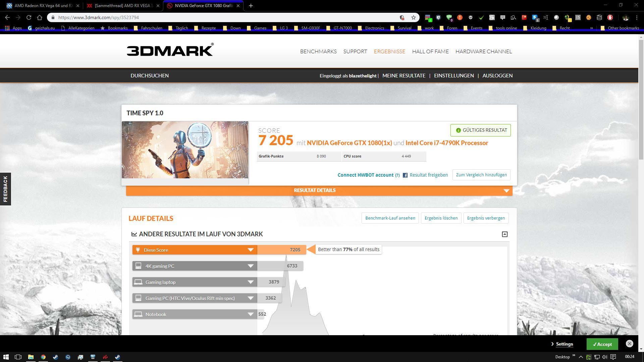The image size is (644, 362).
Task: Go back to the previous page
Action: pos(7,17)
